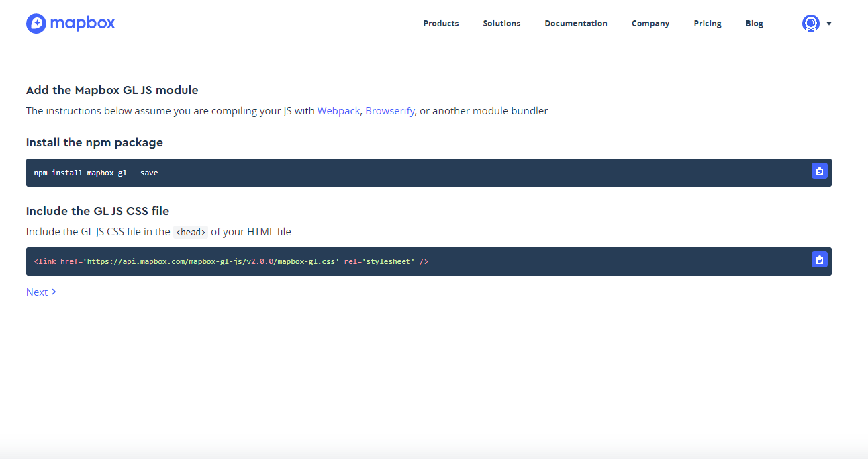
Task: Open the Company menu
Action: (650, 24)
